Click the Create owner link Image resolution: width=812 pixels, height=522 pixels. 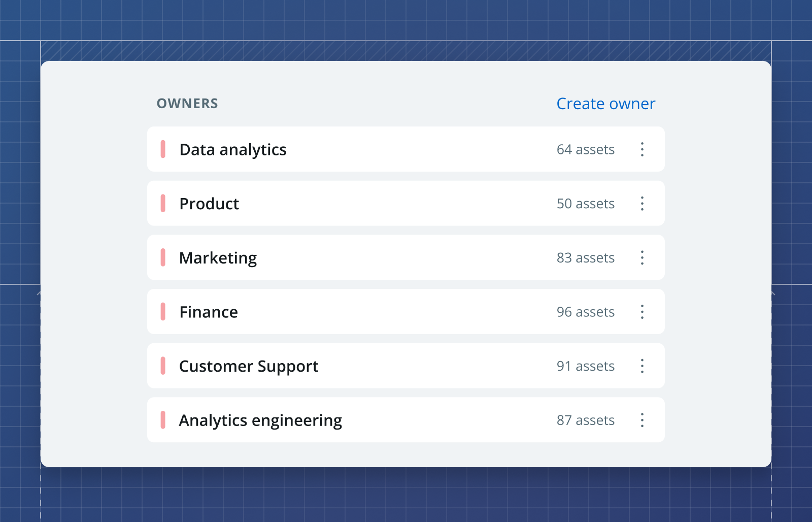coord(605,104)
